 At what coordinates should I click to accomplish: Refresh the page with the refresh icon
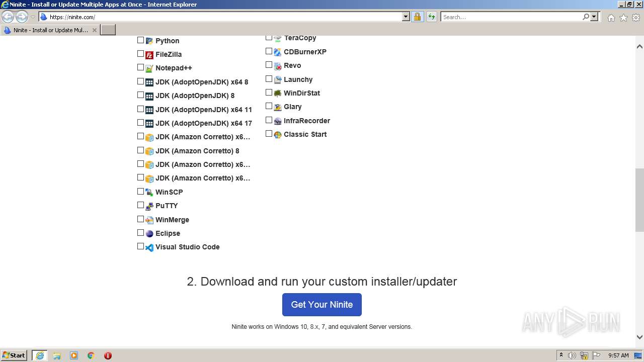click(x=431, y=17)
